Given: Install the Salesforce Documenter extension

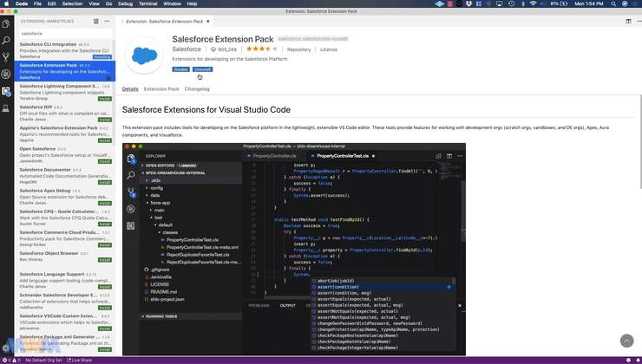Looking at the screenshot, I should point(104,182).
